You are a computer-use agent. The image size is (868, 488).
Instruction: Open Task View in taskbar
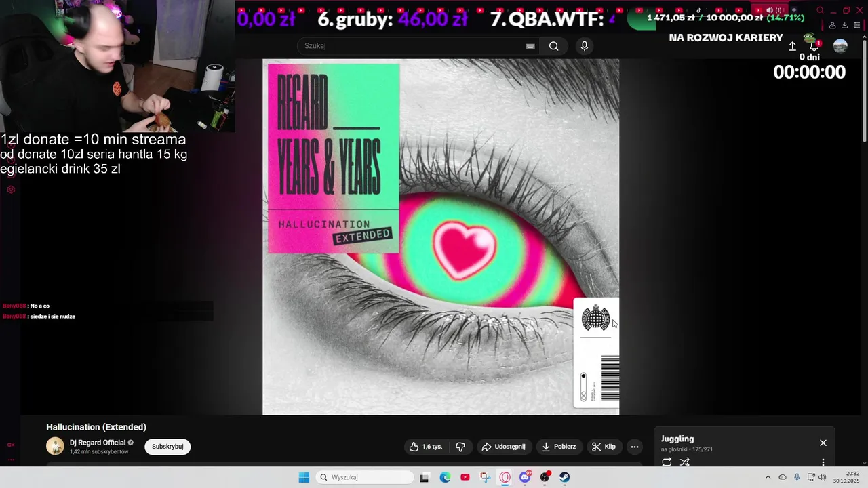coord(425,477)
